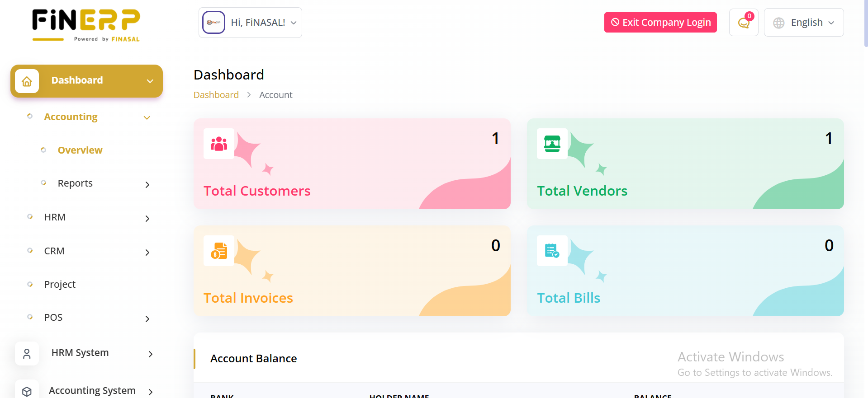
Task: Expand the POS menu item
Action: (147, 319)
